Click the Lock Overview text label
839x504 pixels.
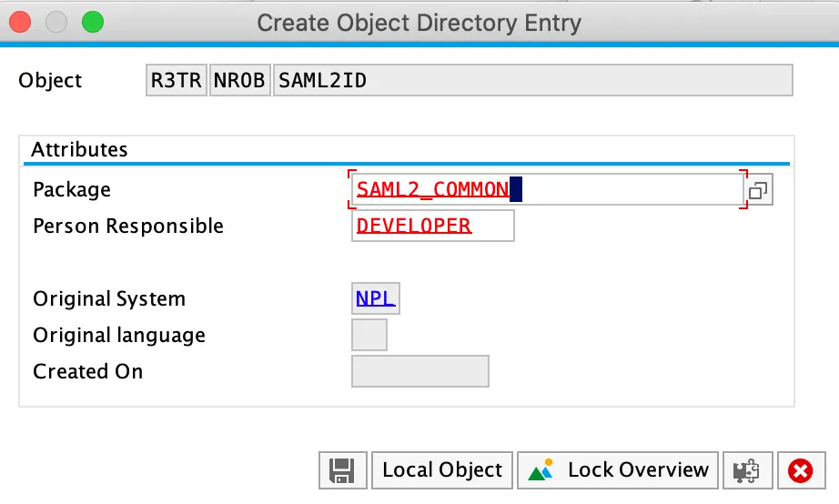click(637, 470)
